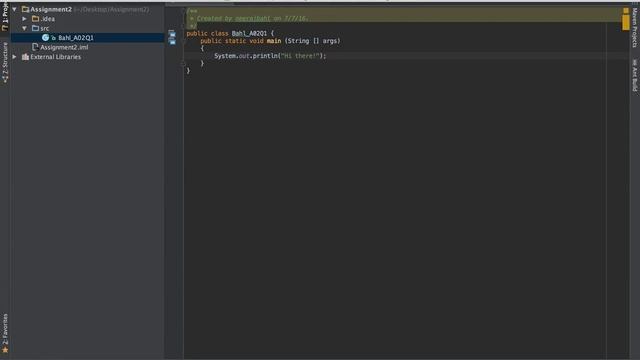
Task: Click the .idea folder icon
Action: point(36,19)
